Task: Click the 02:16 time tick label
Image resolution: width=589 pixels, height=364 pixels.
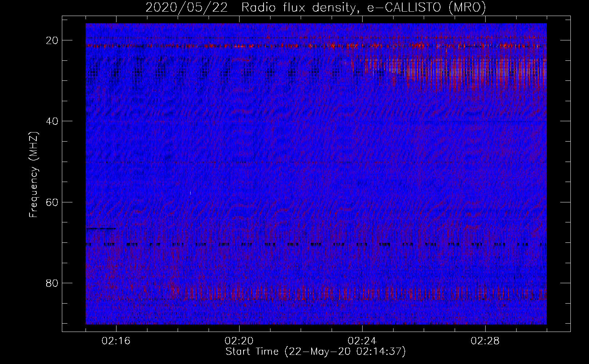Action: (116, 341)
